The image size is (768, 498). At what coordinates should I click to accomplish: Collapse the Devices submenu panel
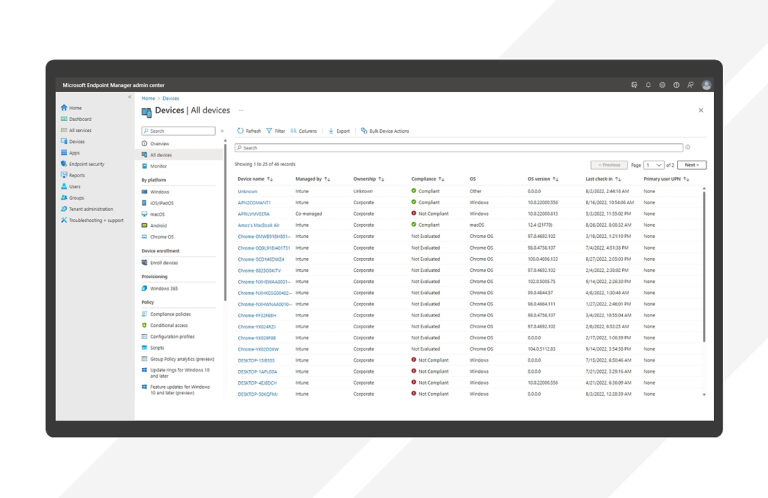(x=222, y=131)
